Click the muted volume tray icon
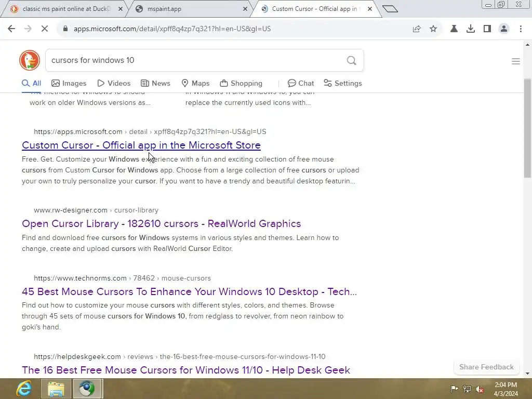Image resolution: width=532 pixels, height=399 pixels. (480, 389)
